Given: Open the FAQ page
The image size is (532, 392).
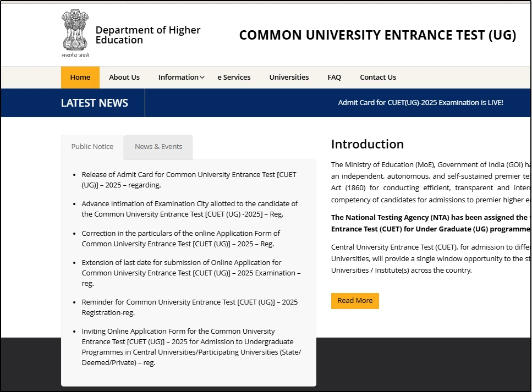Looking at the screenshot, I should [334, 77].
